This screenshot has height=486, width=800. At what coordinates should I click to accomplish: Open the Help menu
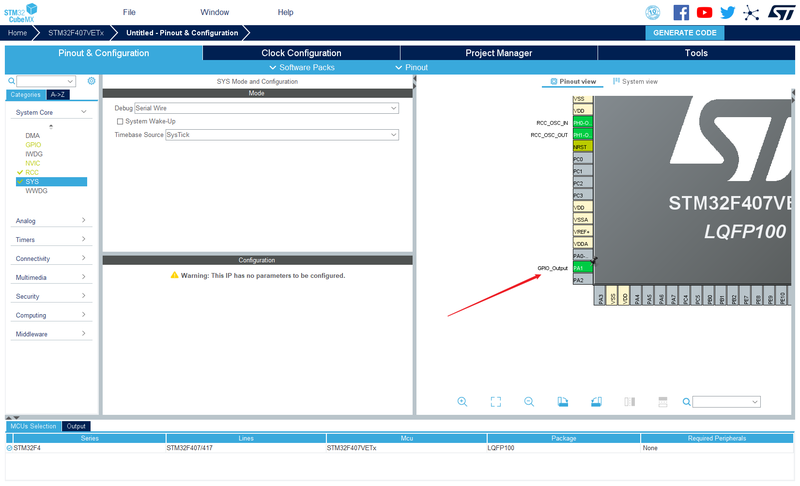[285, 12]
